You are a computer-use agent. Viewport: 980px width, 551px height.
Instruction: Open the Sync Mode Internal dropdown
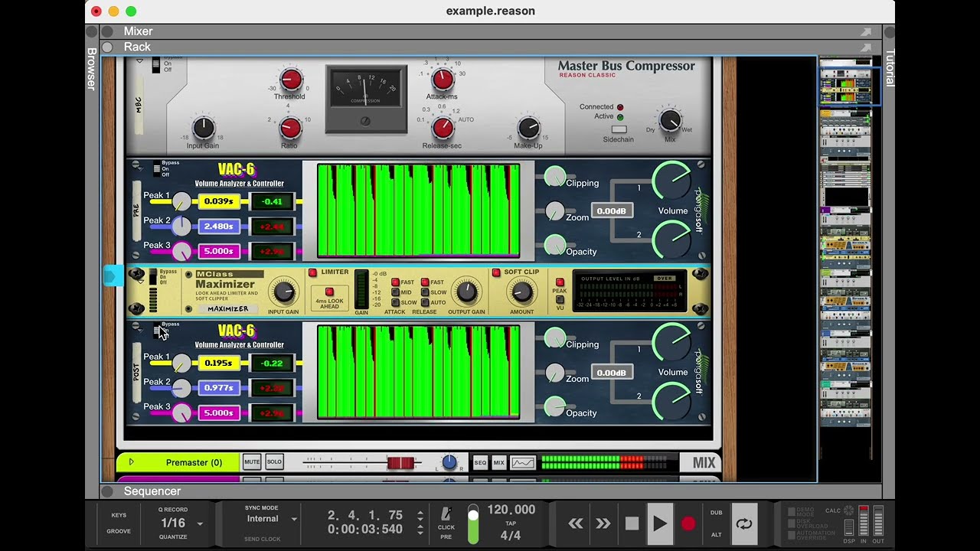(293, 519)
